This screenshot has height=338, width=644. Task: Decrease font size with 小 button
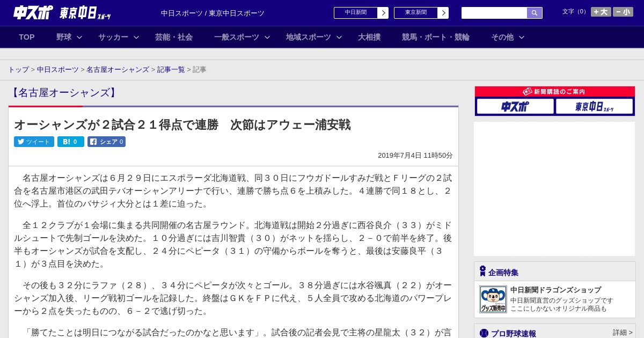point(623,12)
